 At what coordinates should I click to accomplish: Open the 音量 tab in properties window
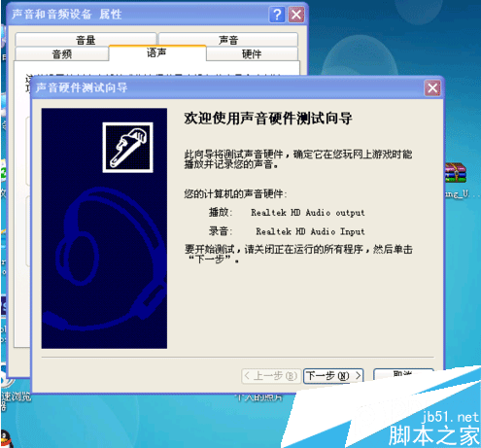tap(86, 40)
